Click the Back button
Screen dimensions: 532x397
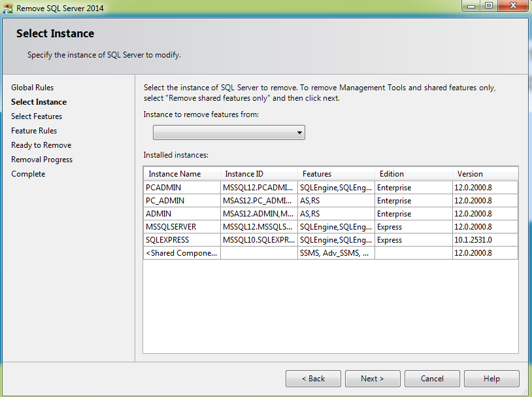click(x=313, y=378)
